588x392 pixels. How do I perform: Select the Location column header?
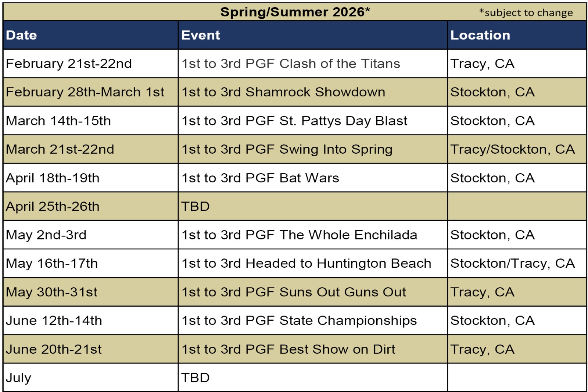coord(480,35)
